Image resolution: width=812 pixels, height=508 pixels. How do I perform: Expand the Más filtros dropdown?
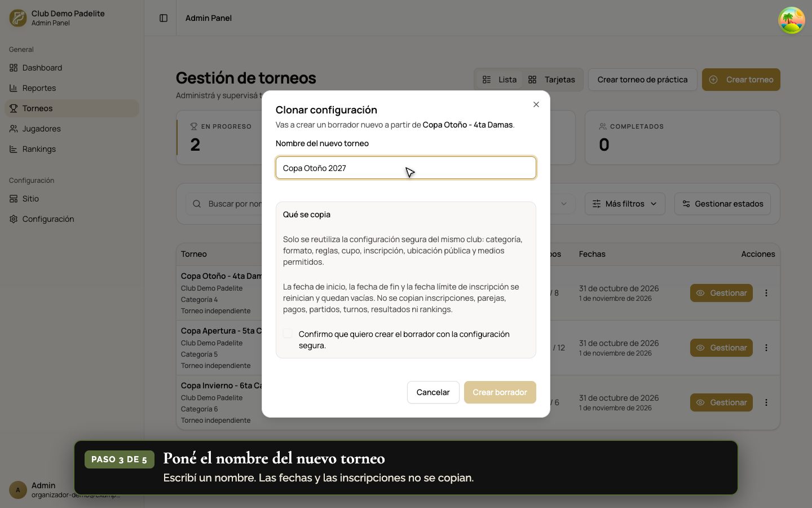click(625, 204)
